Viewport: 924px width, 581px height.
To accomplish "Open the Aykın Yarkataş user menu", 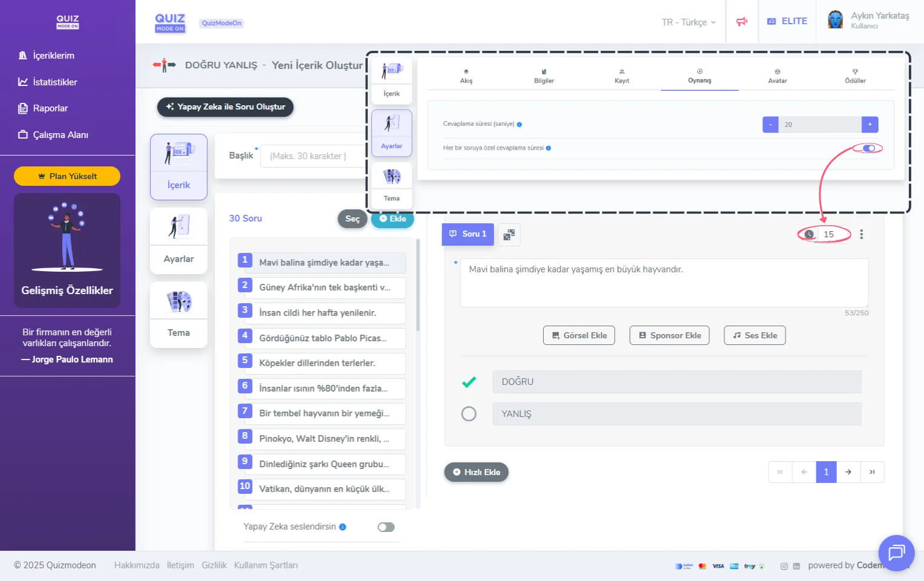I will (868, 21).
